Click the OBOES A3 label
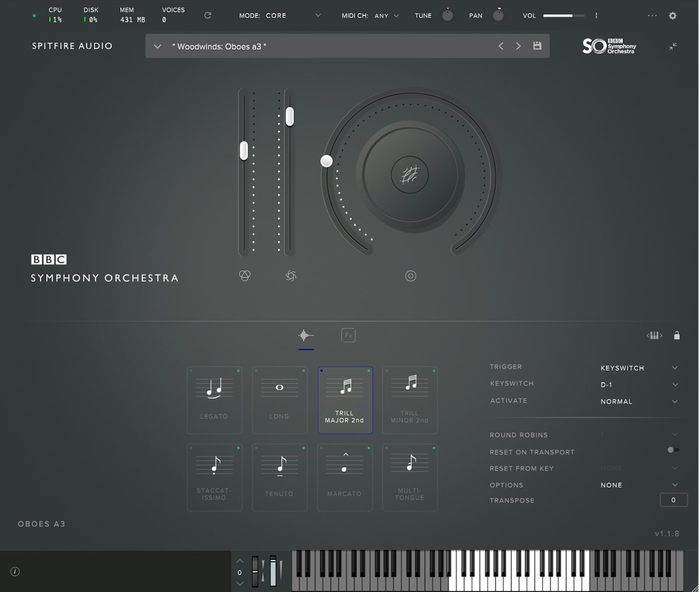This screenshot has width=700, height=592. (41, 524)
